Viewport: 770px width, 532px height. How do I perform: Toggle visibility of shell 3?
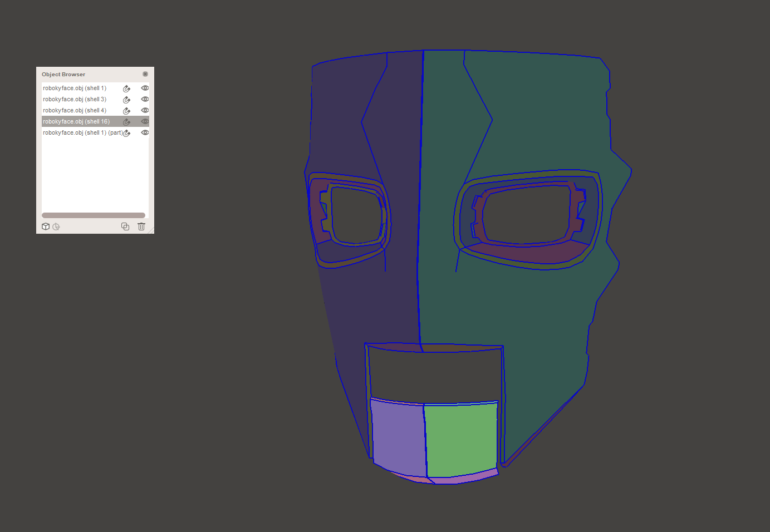145,99
